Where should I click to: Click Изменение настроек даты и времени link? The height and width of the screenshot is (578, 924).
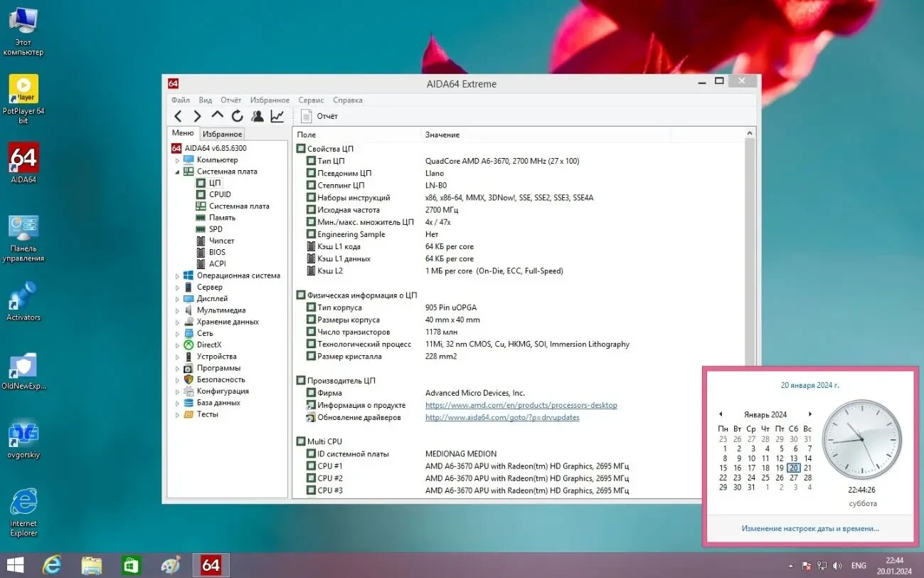(x=809, y=528)
